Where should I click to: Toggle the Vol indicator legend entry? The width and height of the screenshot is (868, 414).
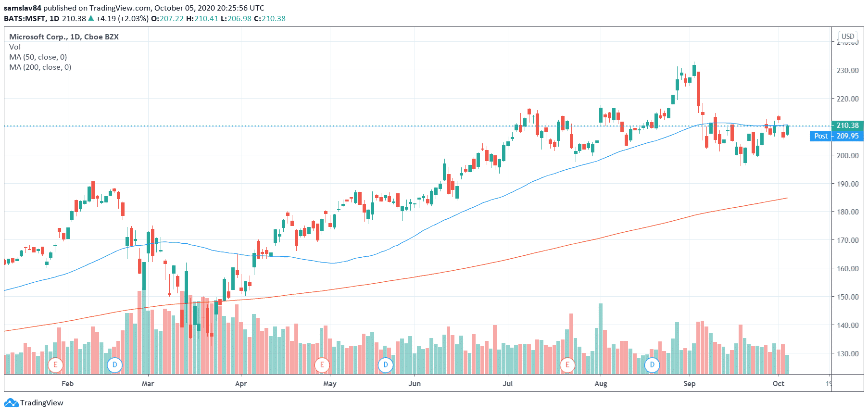[x=15, y=47]
